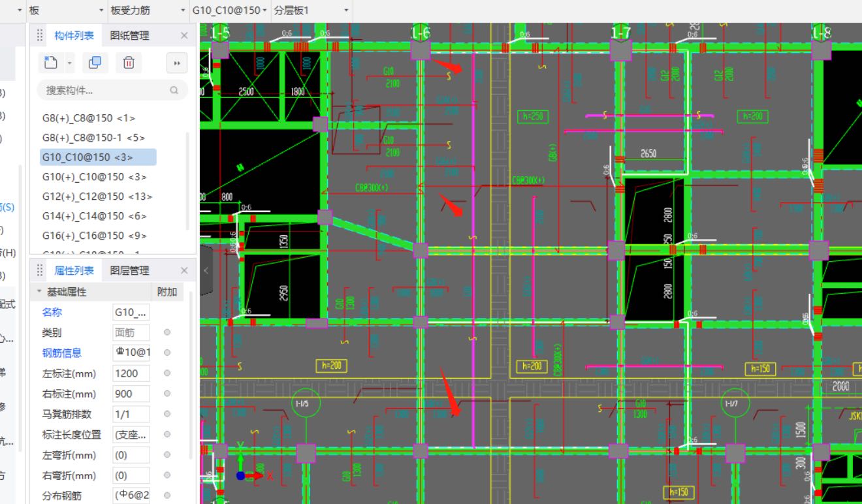Click the 2650 dimension label in drawing

(x=648, y=154)
